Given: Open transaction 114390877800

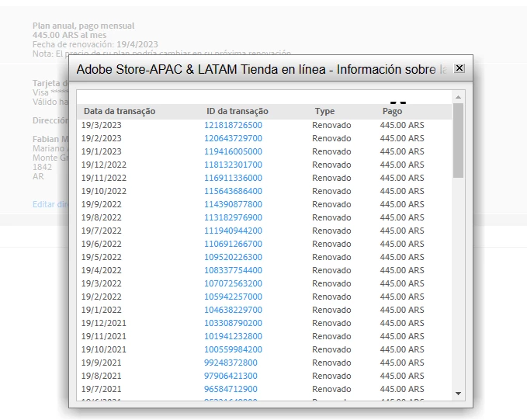Looking at the screenshot, I should [x=233, y=204].
